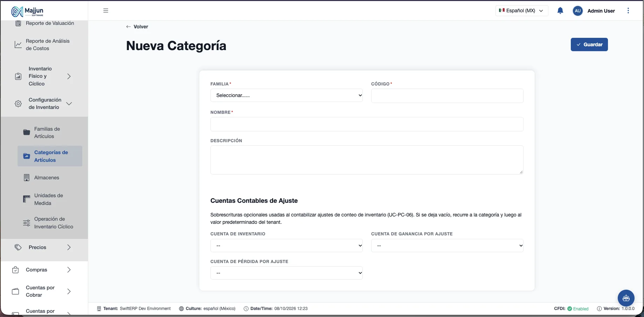Open the Cuenta de Pérdida por Ajuste dropdown
The image size is (644, 317).
(286, 273)
